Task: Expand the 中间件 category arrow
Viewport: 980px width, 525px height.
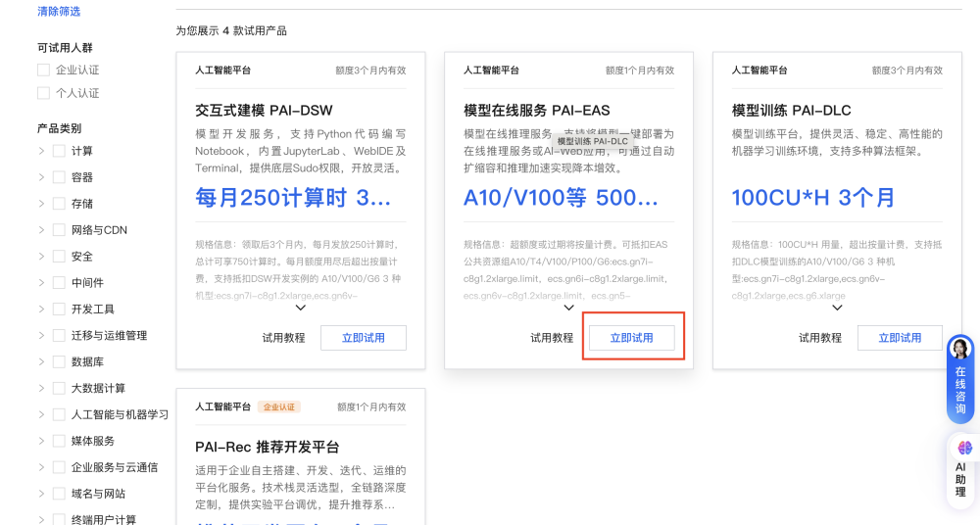Action: (x=41, y=282)
